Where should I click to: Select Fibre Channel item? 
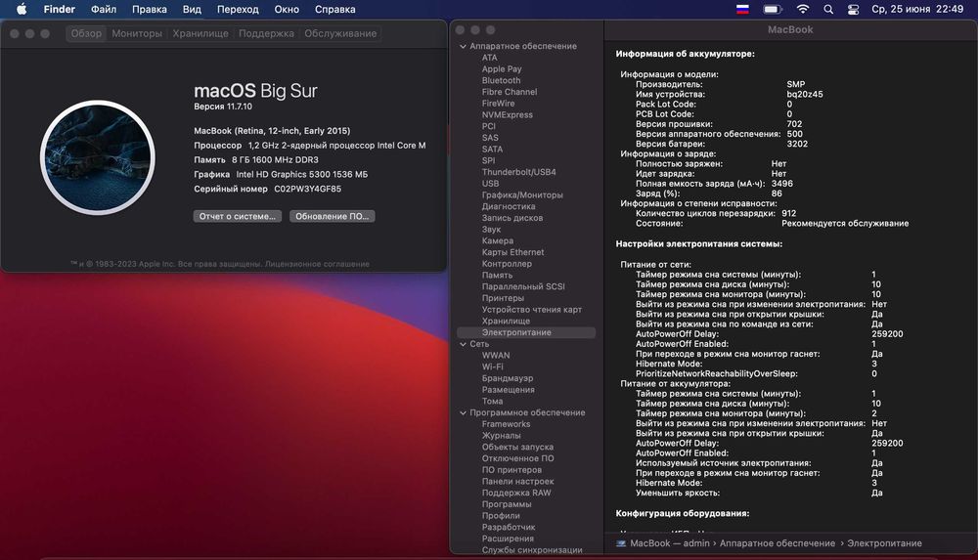509,92
